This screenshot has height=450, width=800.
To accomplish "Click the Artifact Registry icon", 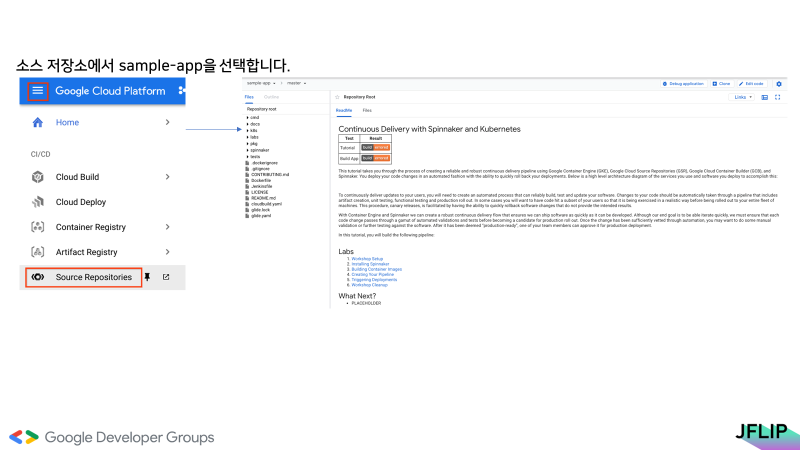I will point(37,252).
